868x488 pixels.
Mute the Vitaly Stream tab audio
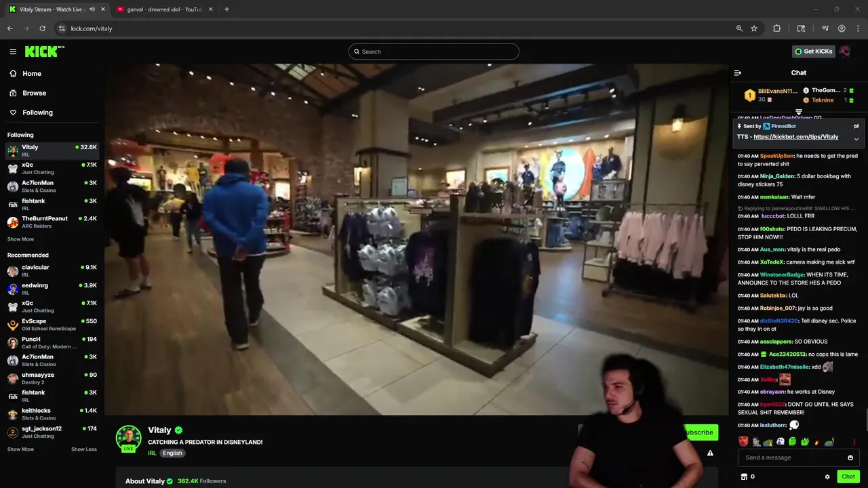[92, 9]
